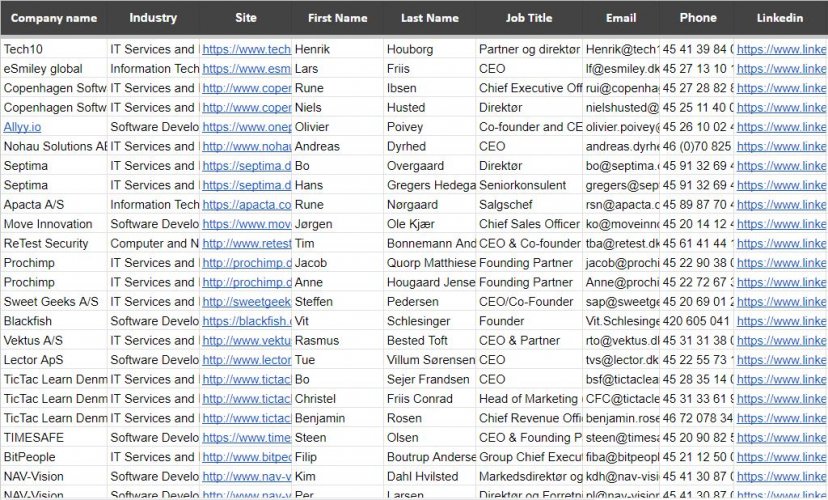
Task: Select the 'Vektus A/S' company cell
Action: coord(54,341)
